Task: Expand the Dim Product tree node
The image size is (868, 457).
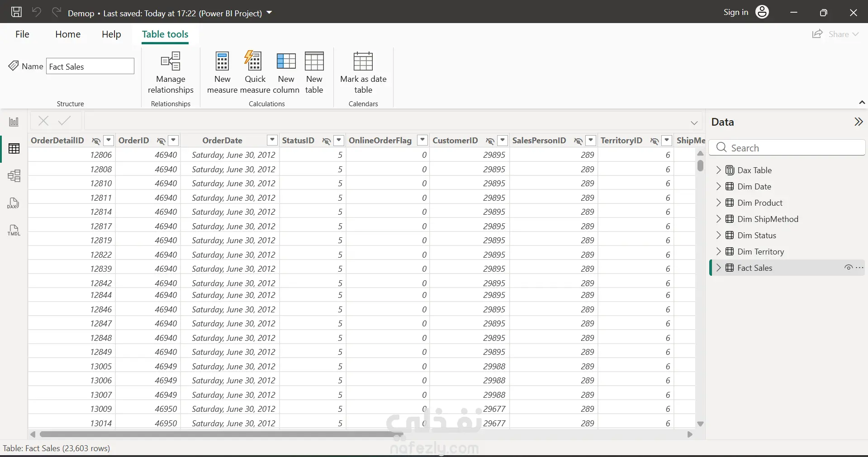Action: click(x=718, y=203)
